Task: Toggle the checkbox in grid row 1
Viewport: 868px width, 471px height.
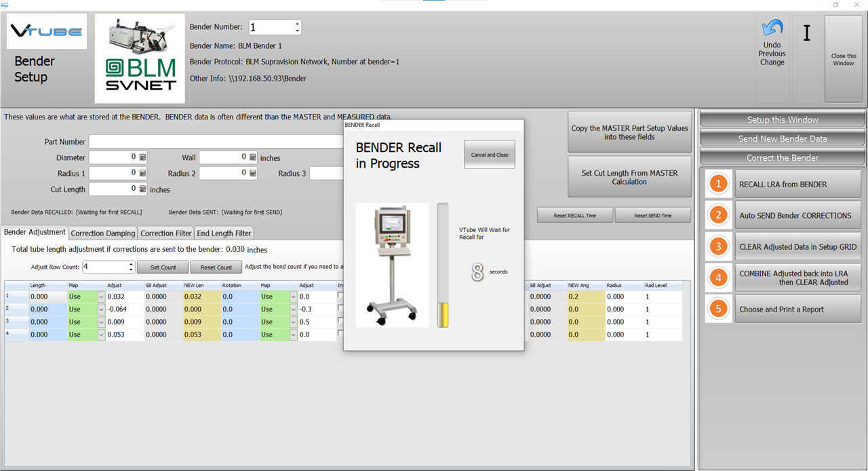Action: [x=340, y=296]
